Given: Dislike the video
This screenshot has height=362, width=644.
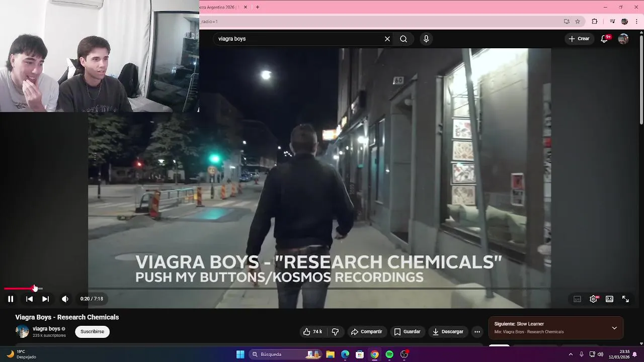Looking at the screenshot, I should coord(335,332).
